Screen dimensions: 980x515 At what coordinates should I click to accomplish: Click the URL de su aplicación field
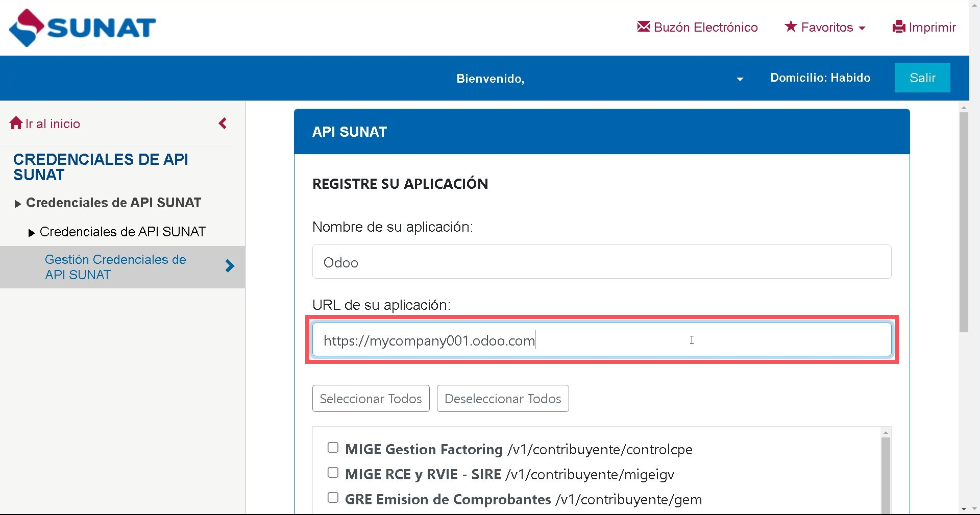pos(602,340)
